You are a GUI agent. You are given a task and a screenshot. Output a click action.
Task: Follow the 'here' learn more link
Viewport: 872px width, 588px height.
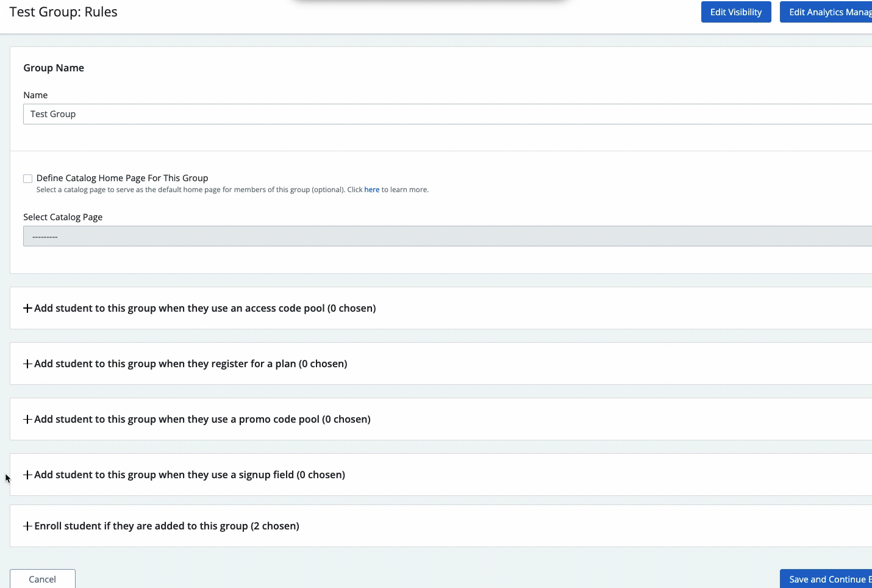click(x=371, y=190)
